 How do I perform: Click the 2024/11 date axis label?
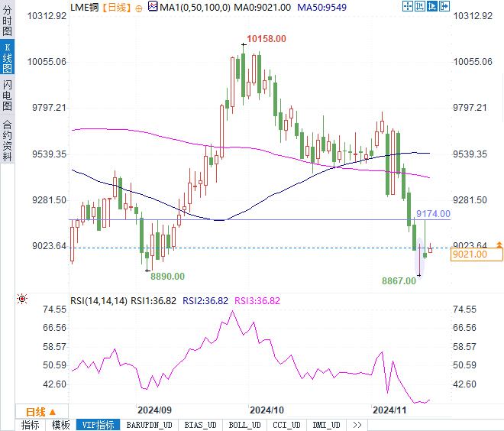(389, 410)
